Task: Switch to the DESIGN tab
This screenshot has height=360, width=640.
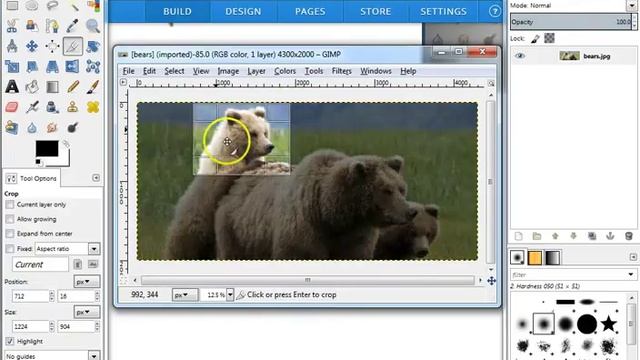Action: [243, 11]
